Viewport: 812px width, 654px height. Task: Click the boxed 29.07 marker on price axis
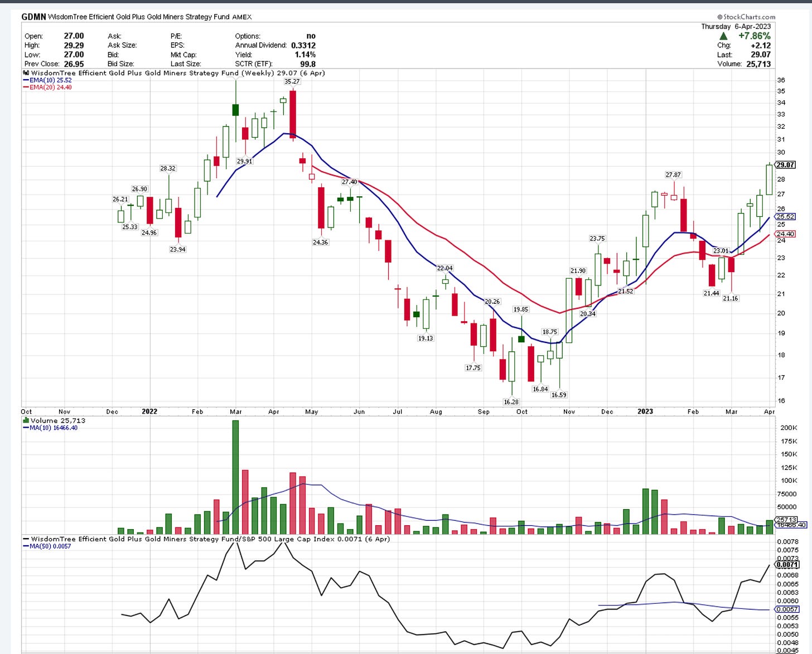click(785, 165)
